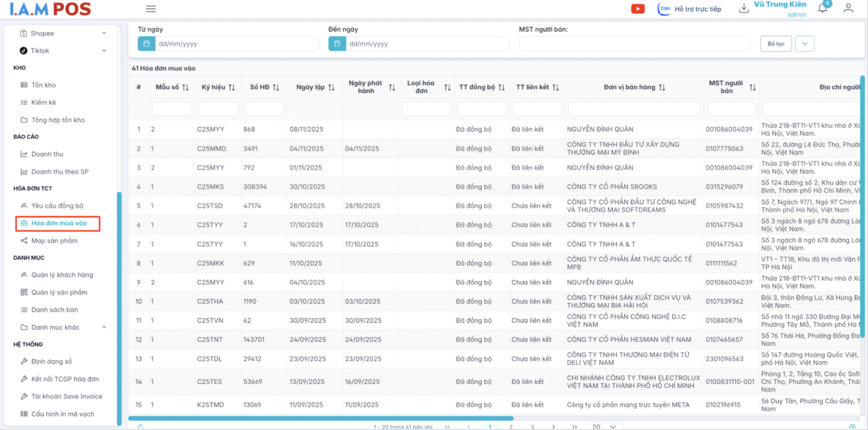
Task: Expand advanced filter dropdown next to Bỏ lọc
Action: (x=804, y=44)
